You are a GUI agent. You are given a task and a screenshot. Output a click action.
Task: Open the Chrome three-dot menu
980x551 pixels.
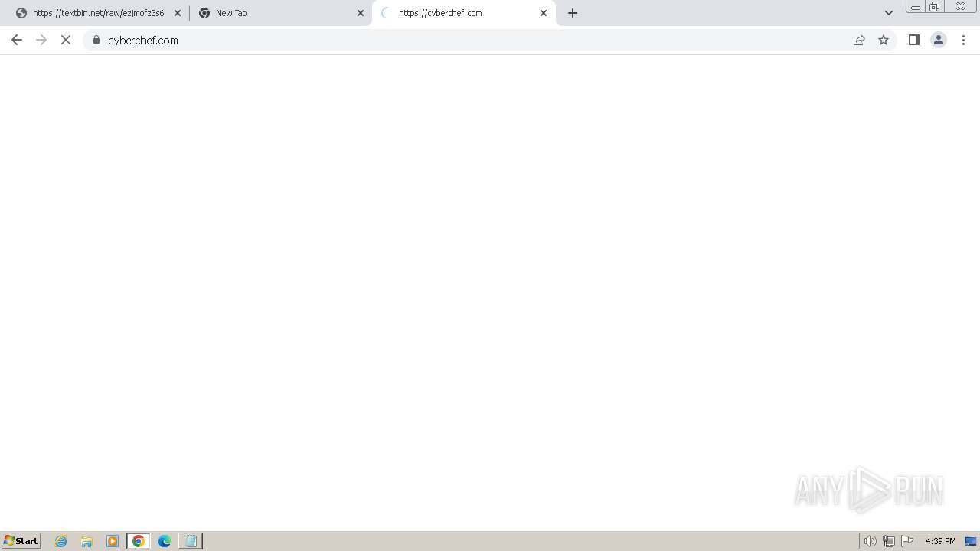pos(963,40)
